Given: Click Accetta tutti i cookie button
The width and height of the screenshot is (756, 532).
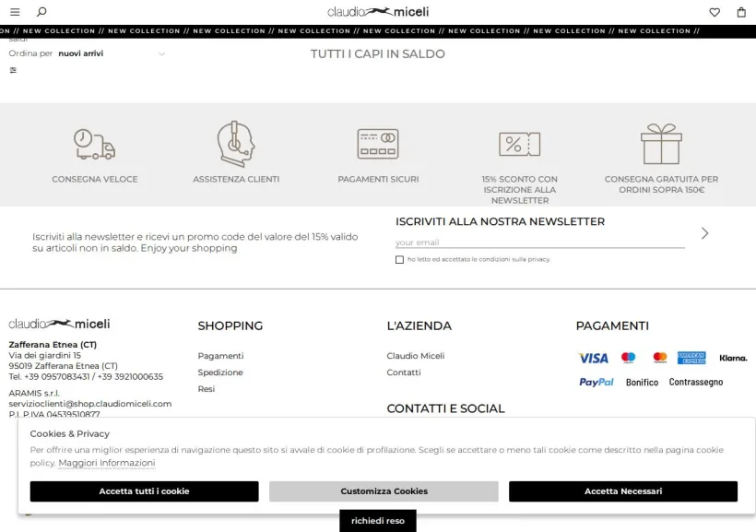Looking at the screenshot, I should point(144,491).
